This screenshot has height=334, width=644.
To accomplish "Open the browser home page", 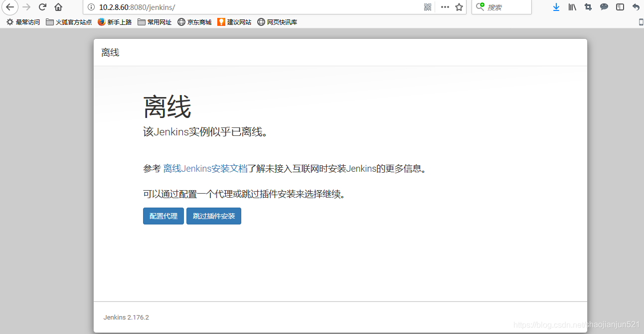I will pyautogui.click(x=58, y=7).
